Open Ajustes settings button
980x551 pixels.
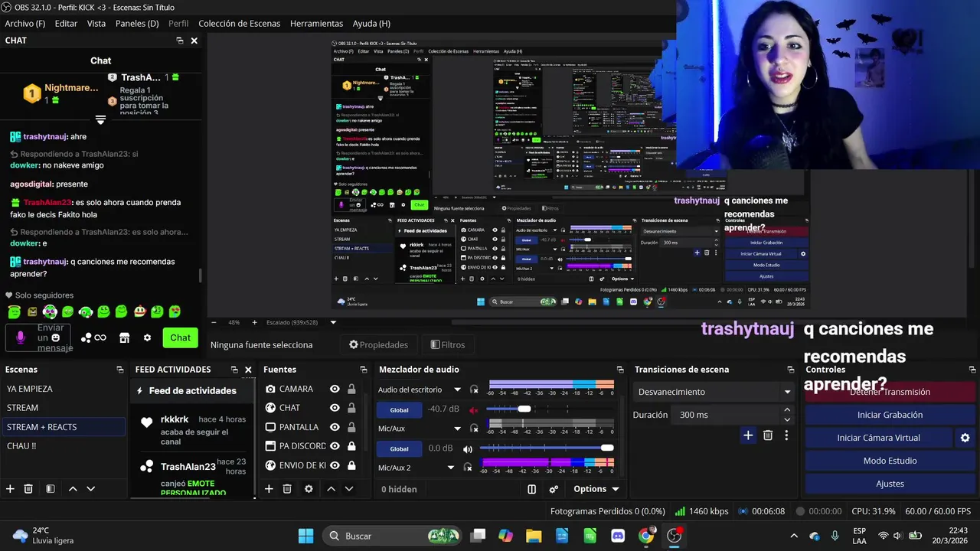click(x=890, y=484)
